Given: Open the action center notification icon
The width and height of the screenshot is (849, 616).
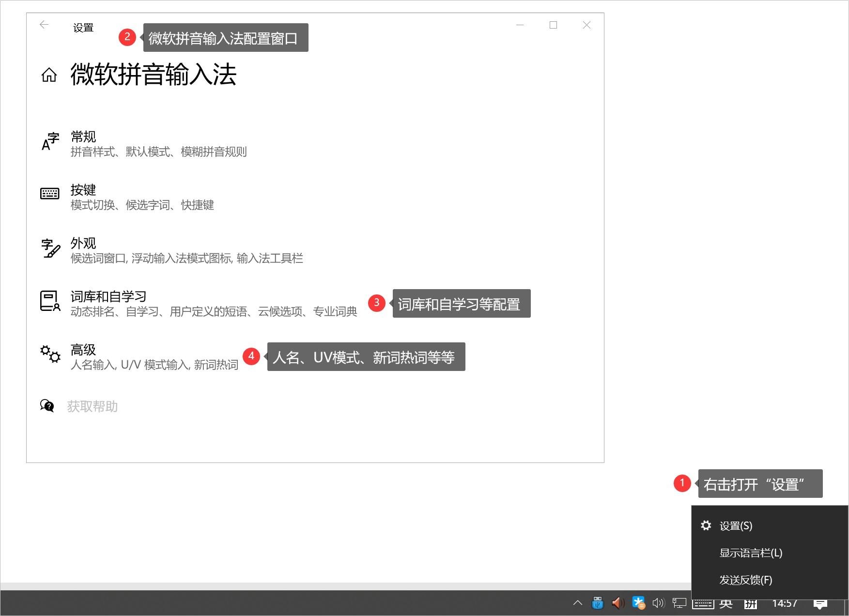Looking at the screenshot, I should point(820,604).
